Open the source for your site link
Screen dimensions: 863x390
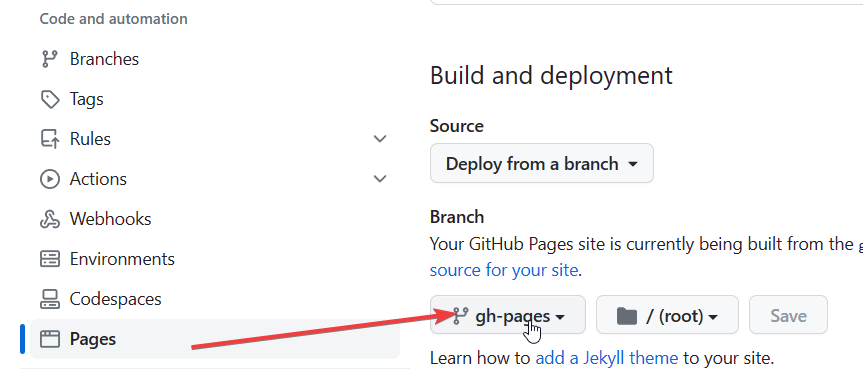pyautogui.click(x=504, y=270)
